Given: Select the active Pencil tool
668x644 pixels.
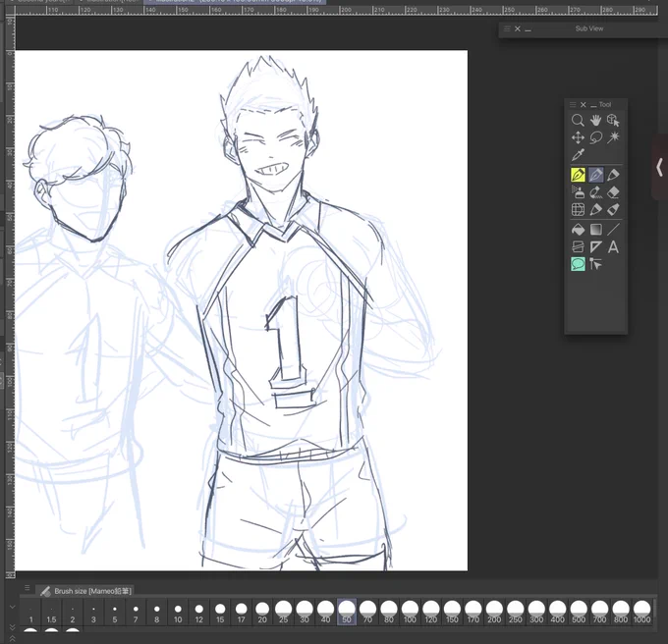Looking at the screenshot, I should (595, 175).
